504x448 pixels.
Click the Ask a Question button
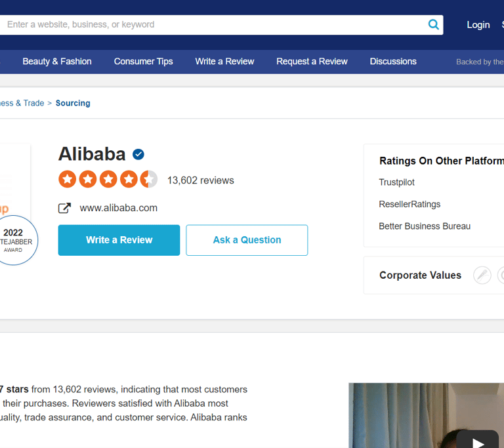click(247, 240)
